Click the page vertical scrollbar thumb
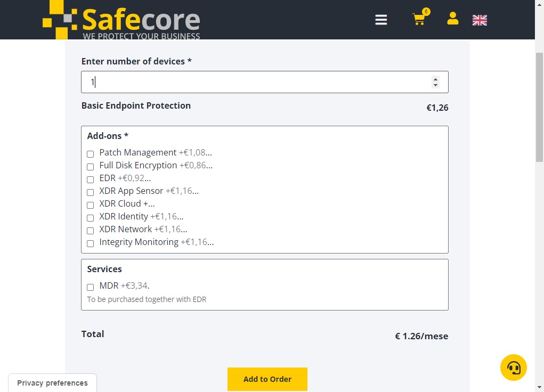 coord(539,107)
